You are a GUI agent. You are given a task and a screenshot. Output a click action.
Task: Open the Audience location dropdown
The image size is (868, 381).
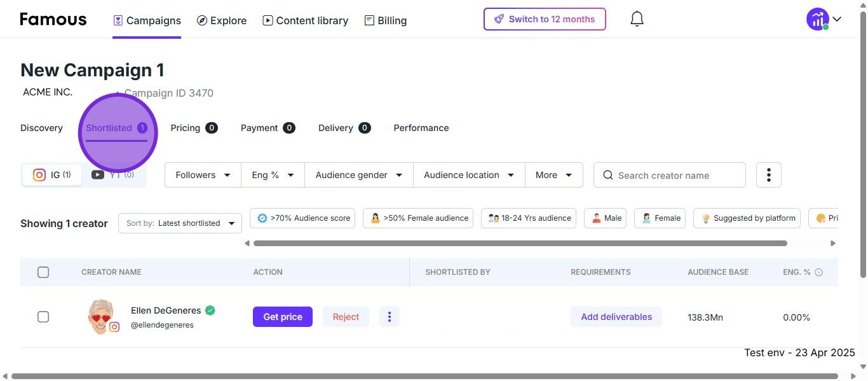pyautogui.click(x=469, y=175)
